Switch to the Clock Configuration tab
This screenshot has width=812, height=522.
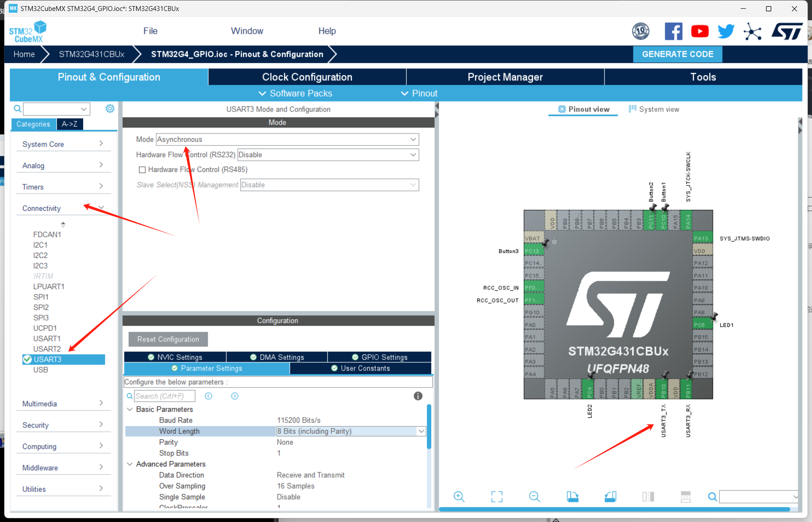(307, 77)
